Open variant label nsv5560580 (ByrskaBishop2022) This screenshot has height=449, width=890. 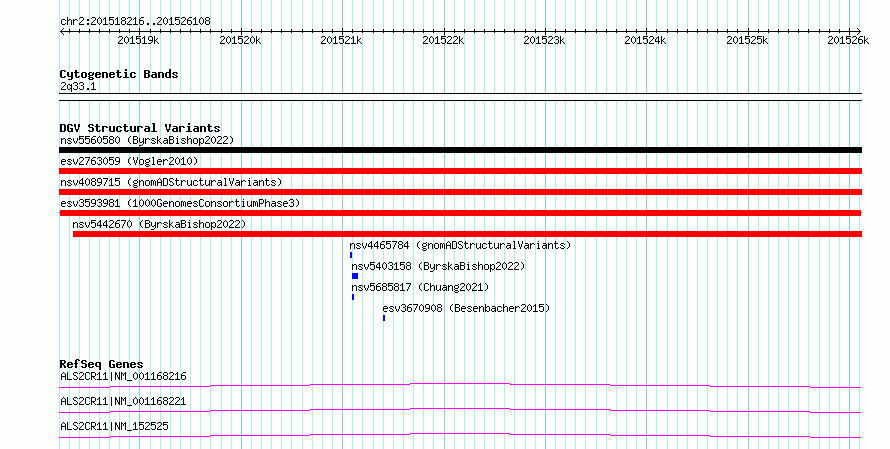click(x=147, y=140)
